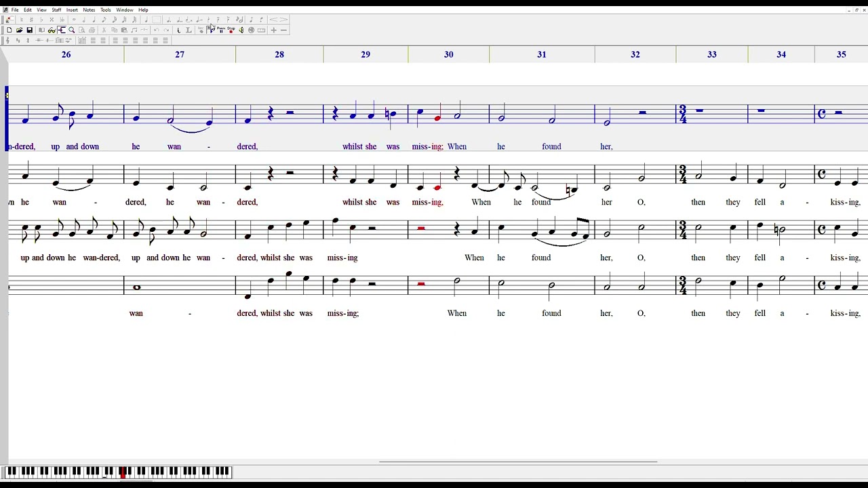This screenshot has height=488, width=868.
Task: Select the natural accidental tool
Action: [x=22, y=20]
